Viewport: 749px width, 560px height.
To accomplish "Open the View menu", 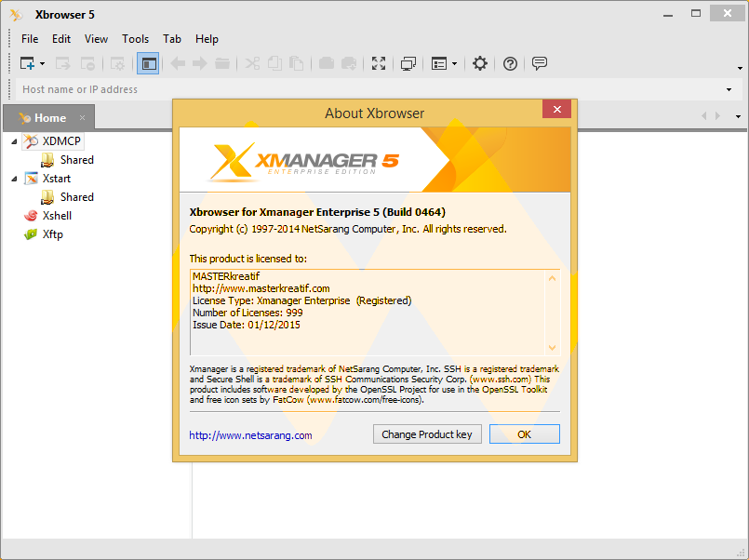I will (96, 39).
